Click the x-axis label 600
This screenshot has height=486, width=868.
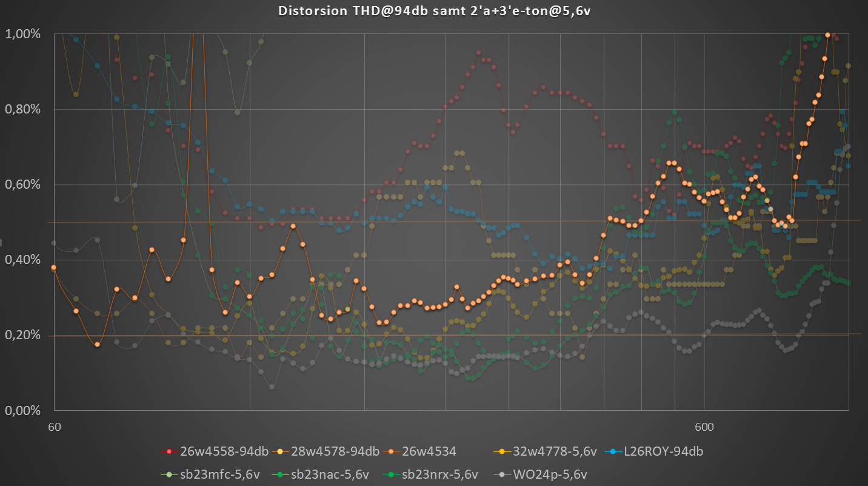(x=704, y=427)
